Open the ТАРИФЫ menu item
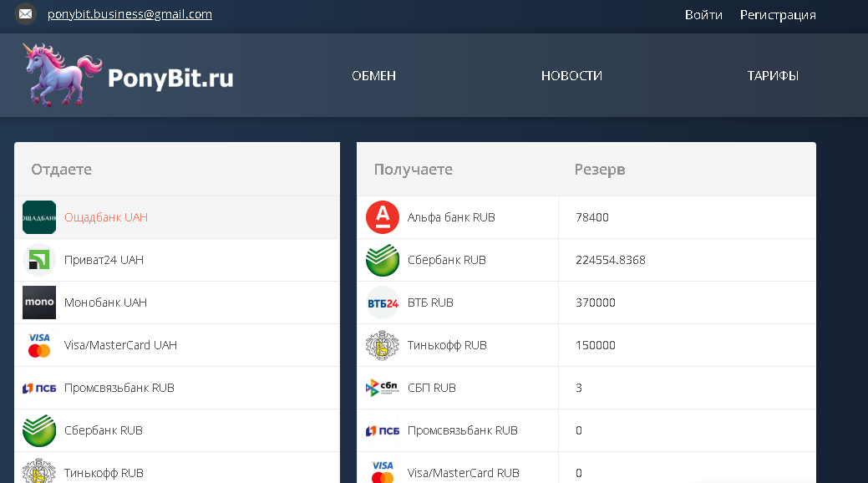The height and width of the screenshot is (483, 868). (773, 76)
